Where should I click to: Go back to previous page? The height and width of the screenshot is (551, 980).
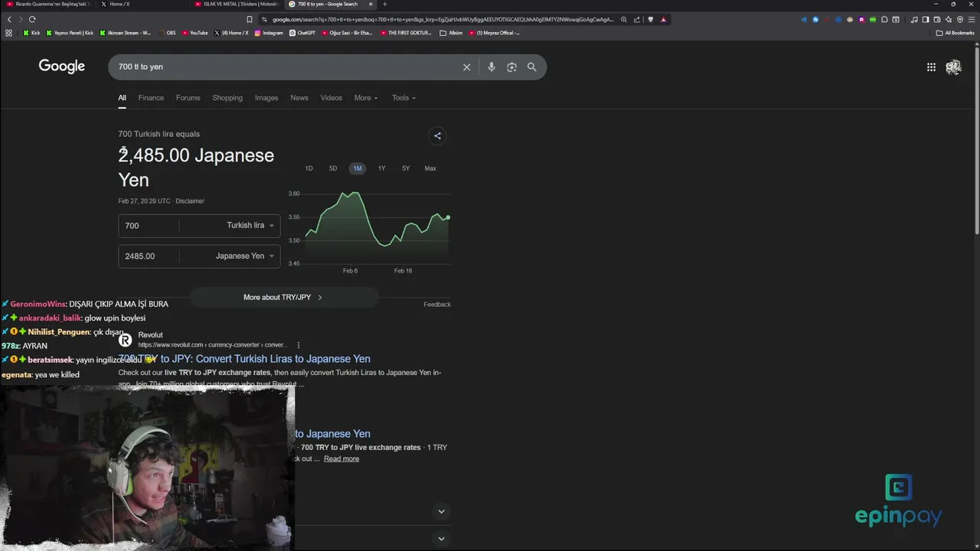(x=9, y=19)
